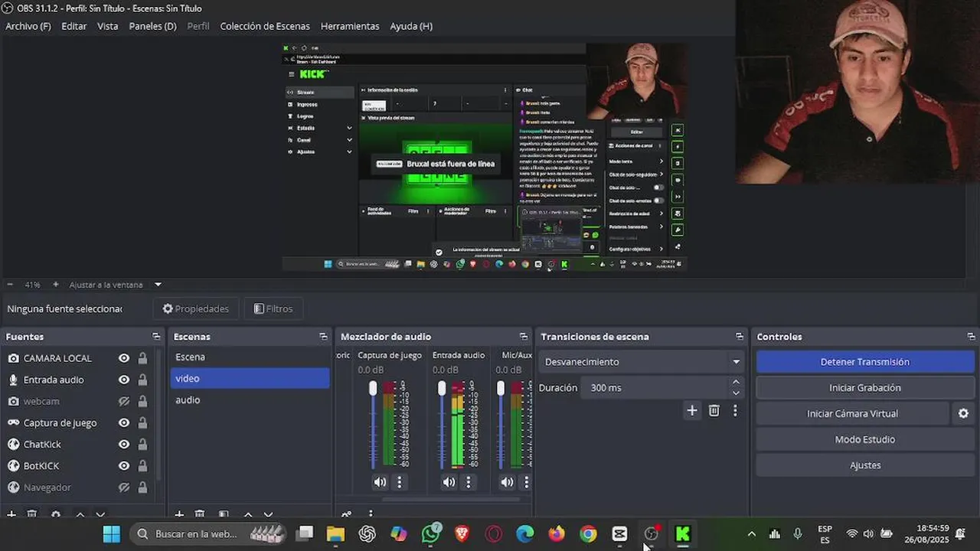Toggle the lock on the Captura de juego source
The width and height of the screenshot is (980, 551).
(142, 422)
